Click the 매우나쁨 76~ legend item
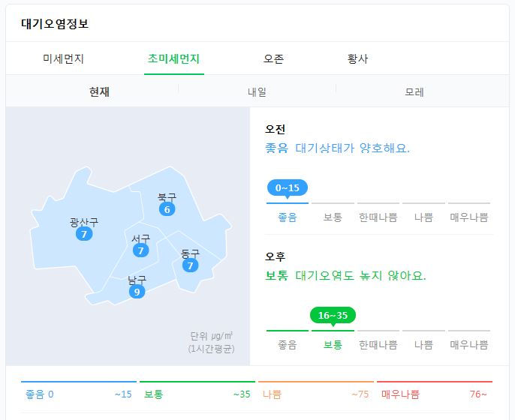This screenshot has width=515, height=420. (435, 391)
